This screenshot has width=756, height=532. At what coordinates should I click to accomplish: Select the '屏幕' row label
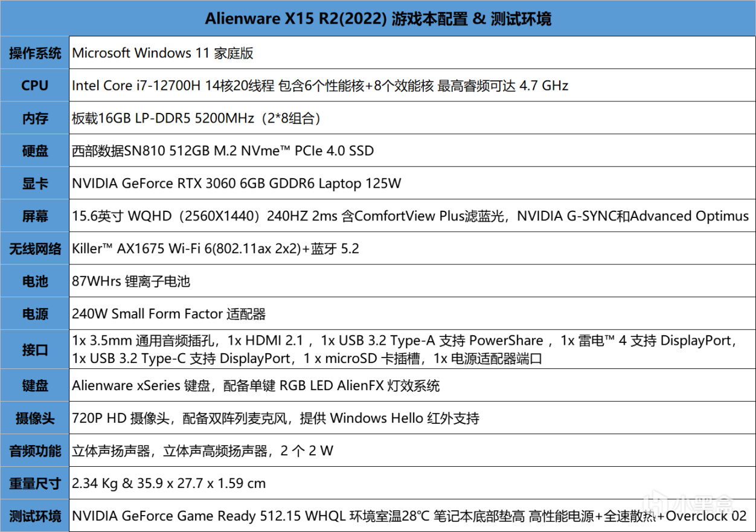point(34,216)
